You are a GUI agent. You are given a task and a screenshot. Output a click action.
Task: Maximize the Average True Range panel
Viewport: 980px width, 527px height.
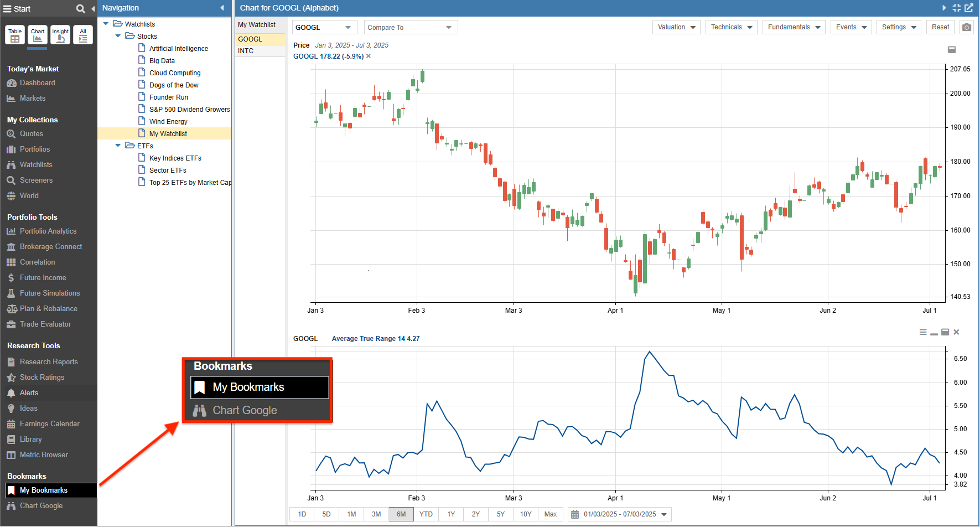pyautogui.click(x=945, y=332)
